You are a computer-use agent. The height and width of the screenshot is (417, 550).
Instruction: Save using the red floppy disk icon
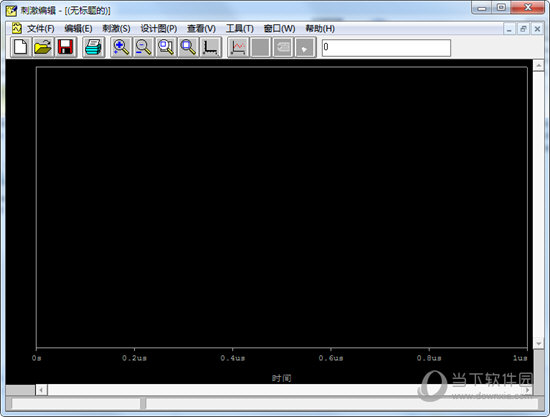click(x=65, y=47)
